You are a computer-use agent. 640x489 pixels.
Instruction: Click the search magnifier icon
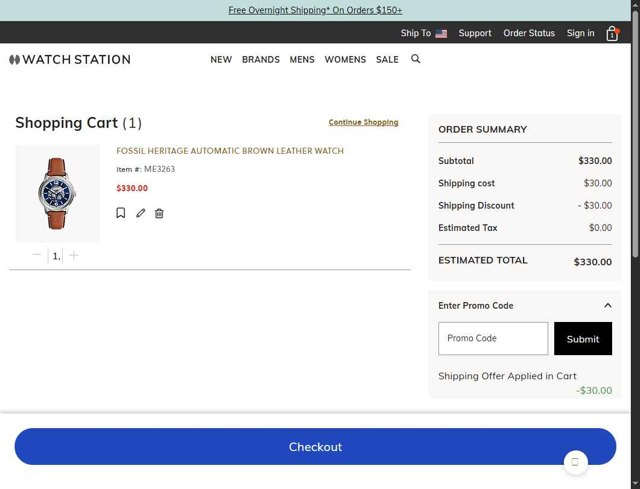click(416, 59)
